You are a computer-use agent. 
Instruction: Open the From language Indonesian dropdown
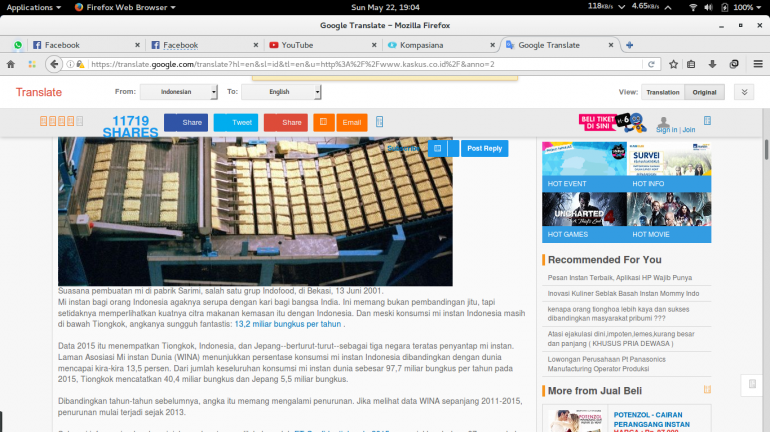179,92
